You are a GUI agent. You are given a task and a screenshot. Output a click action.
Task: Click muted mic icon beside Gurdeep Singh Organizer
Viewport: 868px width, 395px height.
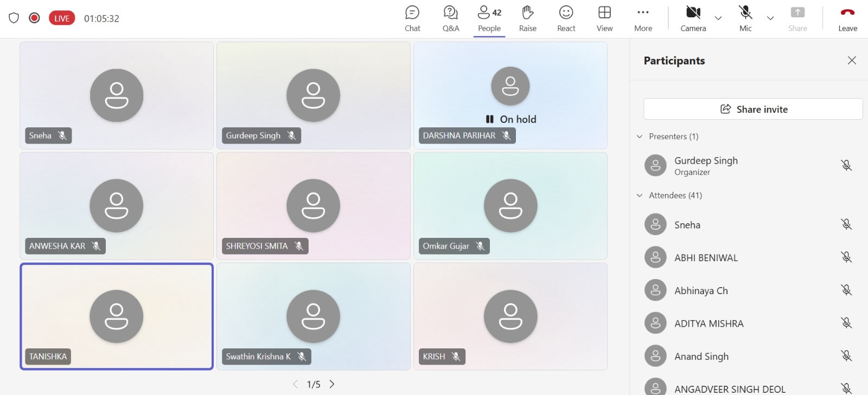[846, 165]
